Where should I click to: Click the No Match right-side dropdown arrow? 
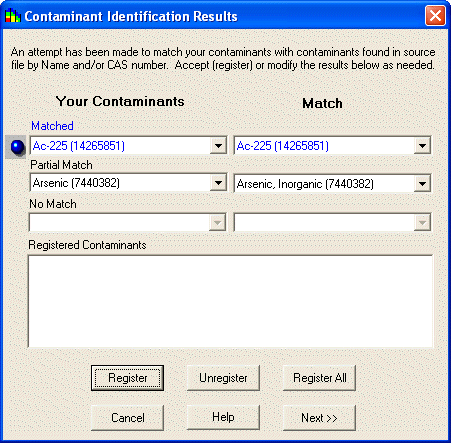tap(422, 222)
